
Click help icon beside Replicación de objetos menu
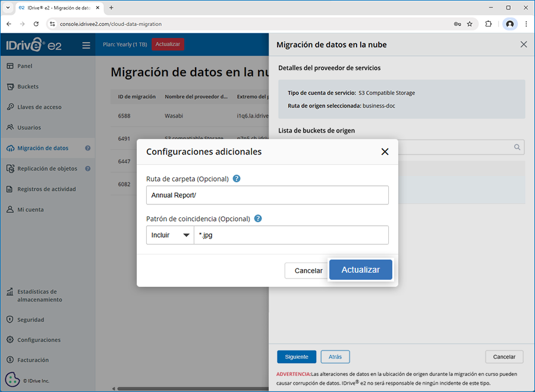tap(88, 169)
